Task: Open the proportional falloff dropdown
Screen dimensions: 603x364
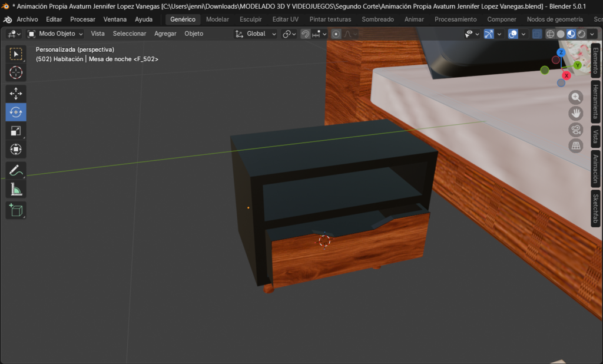Action: pyautogui.click(x=350, y=34)
